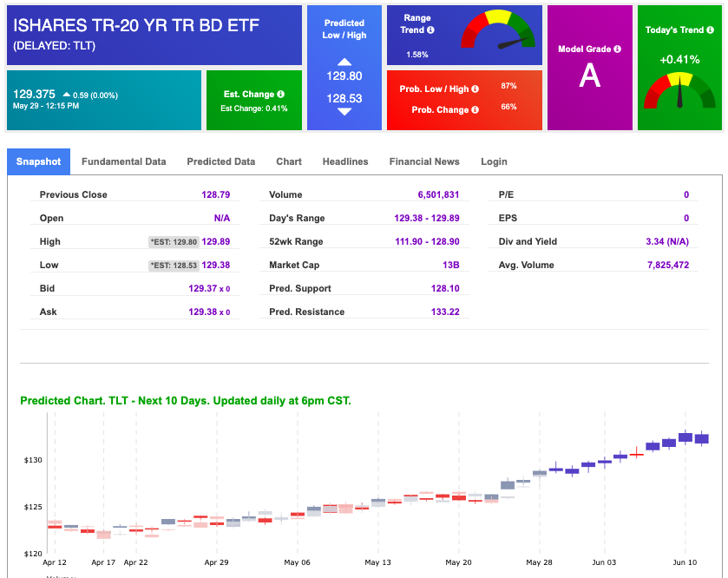Click the Est. Change info icon
This screenshot has width=728, height=578.
coord(280,94)
